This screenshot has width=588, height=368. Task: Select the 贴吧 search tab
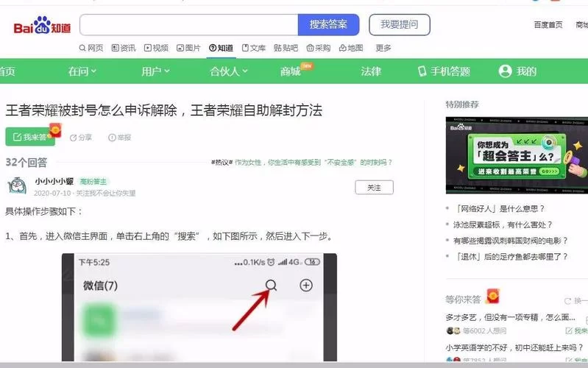coord(286,48)
